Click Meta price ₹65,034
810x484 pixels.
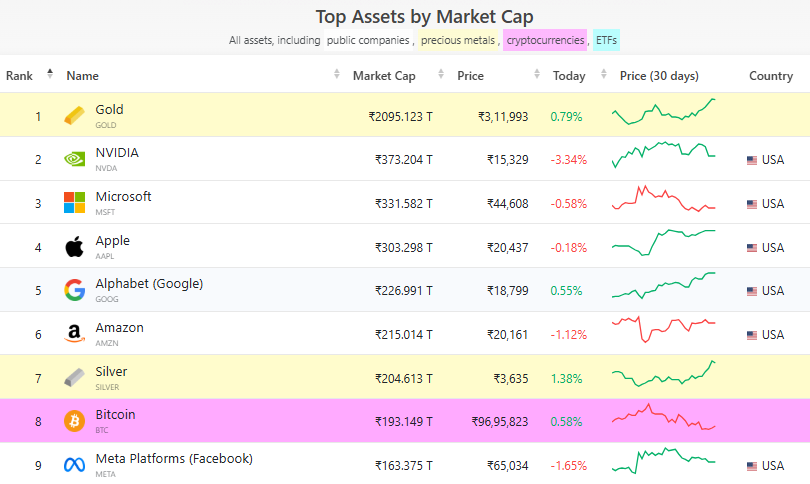click(507, 466)
